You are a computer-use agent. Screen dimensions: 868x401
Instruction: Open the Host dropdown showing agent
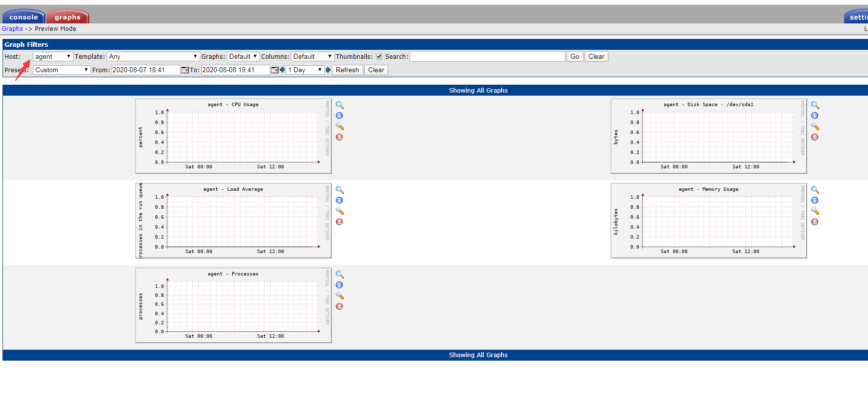click(53, 57)
